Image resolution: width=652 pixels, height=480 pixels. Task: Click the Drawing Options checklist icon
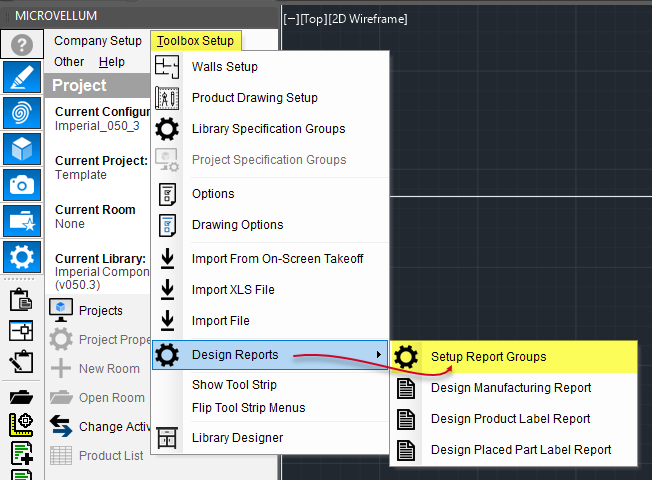[x=167, y=225]
